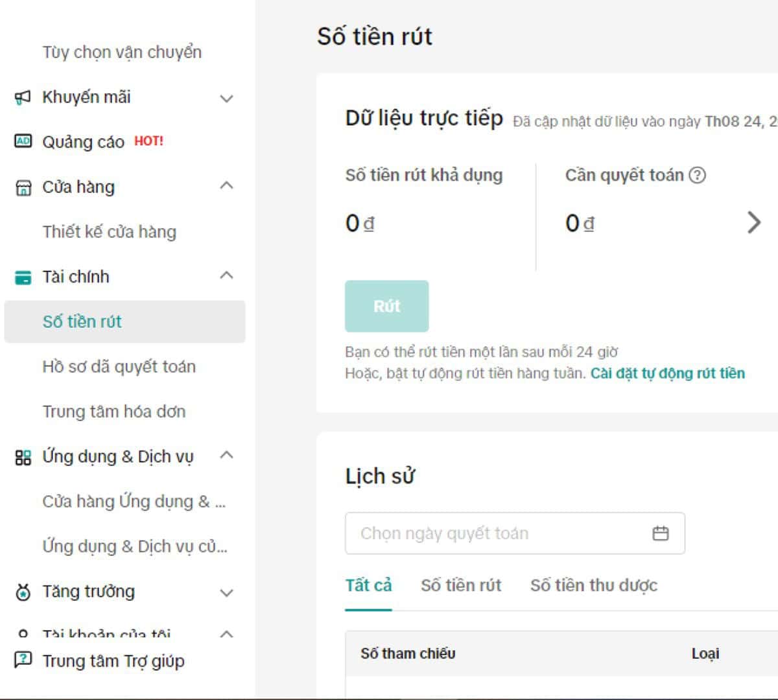The image size is (778, 700).
Task: Click the Cửa hàng store icon
Action: 23,188
